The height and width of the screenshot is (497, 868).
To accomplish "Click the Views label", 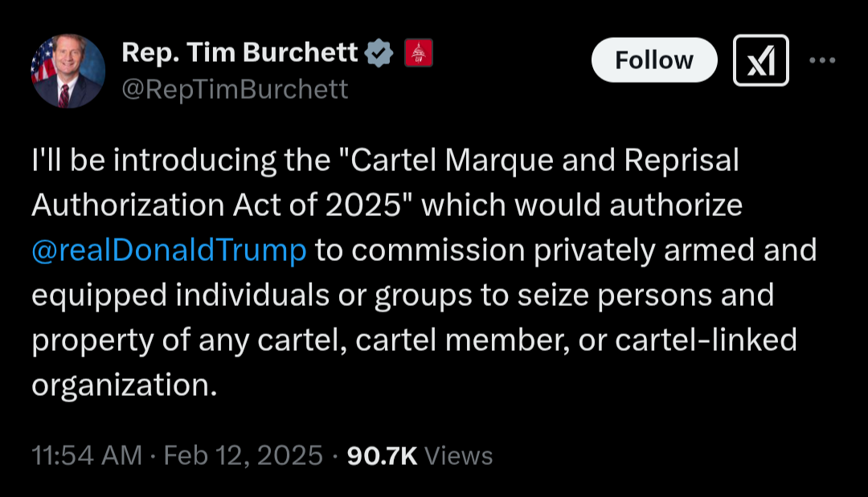I will (458, 456).
